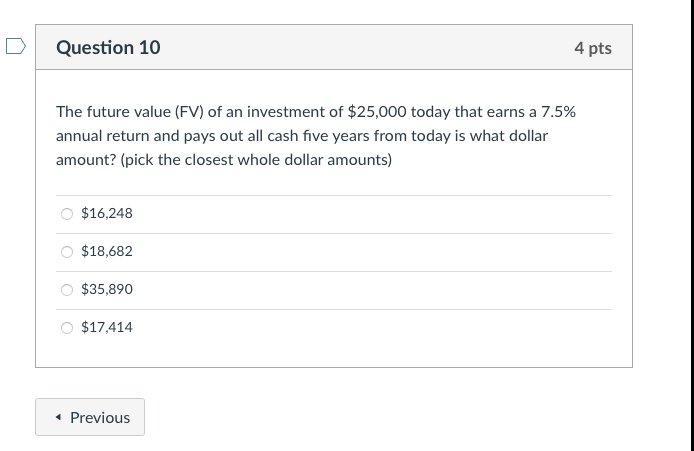Click the left arrow on the Previous button
This screenshot has width=694, height=451.
click(59, 418)
